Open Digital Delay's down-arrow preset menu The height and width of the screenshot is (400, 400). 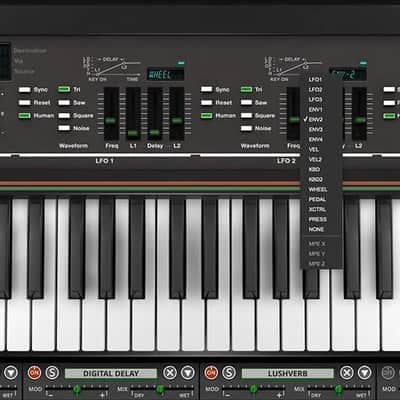(x=188, y=372)
